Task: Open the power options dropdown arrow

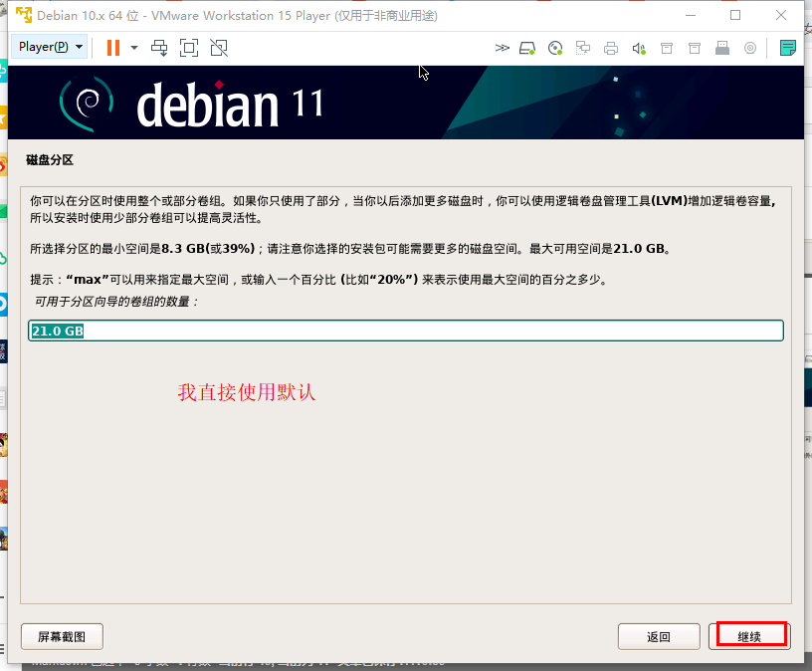Action: [134, 48]
